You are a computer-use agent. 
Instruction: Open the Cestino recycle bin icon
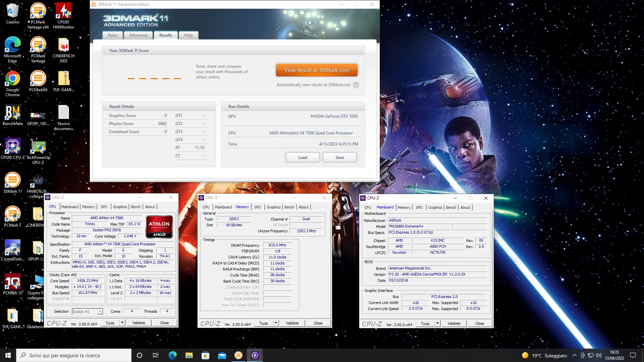pyautogui.click(x=12, y=14)
